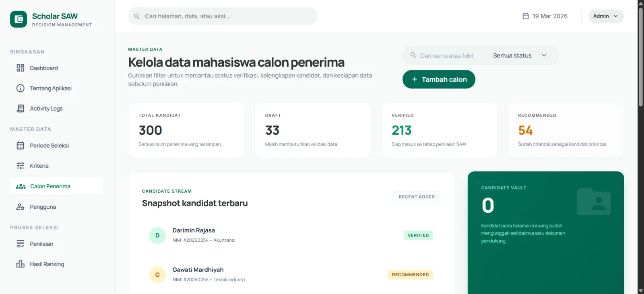The image size is (644, 294).
Task: Go to the Hasil Ranking menu item
Action: coord(47,264)
